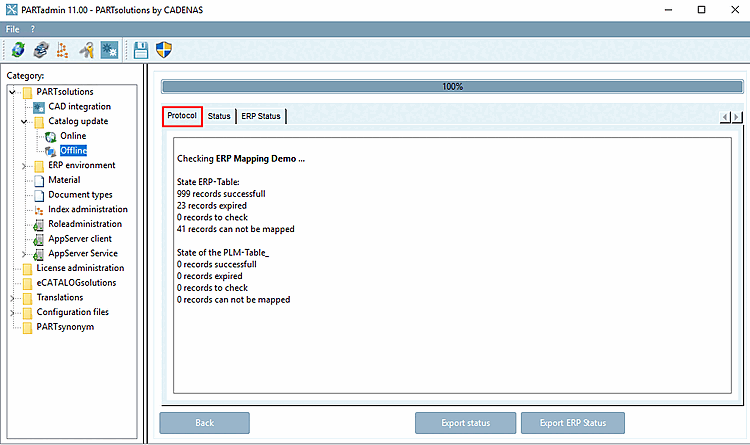Open the File menu

coord(12,29)
